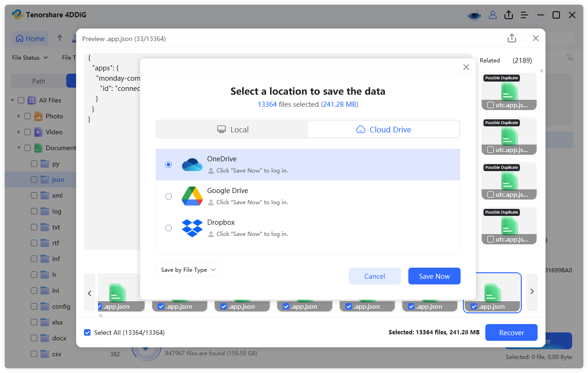Switch to the Cloud Drive tab
Screen dimensions: 588x373
(x=384, y=130)
